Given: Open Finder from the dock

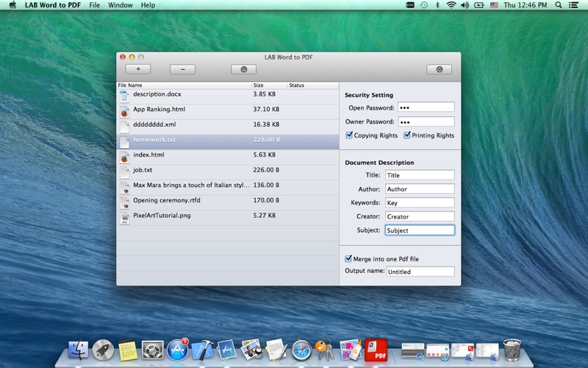Looking at the screenshot, I should click(79, 350).
